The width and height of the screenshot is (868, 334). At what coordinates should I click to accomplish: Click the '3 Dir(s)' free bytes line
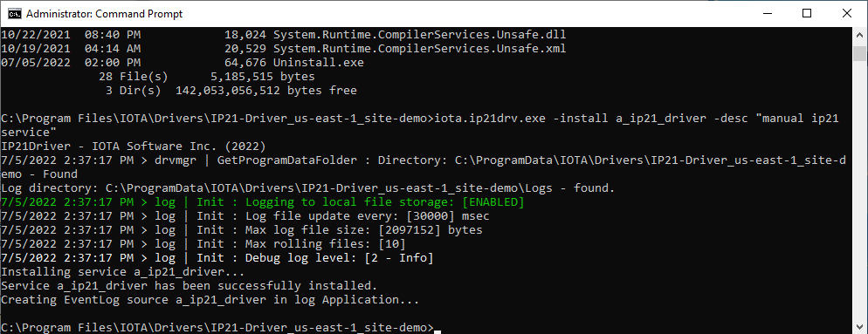(231, 90)
